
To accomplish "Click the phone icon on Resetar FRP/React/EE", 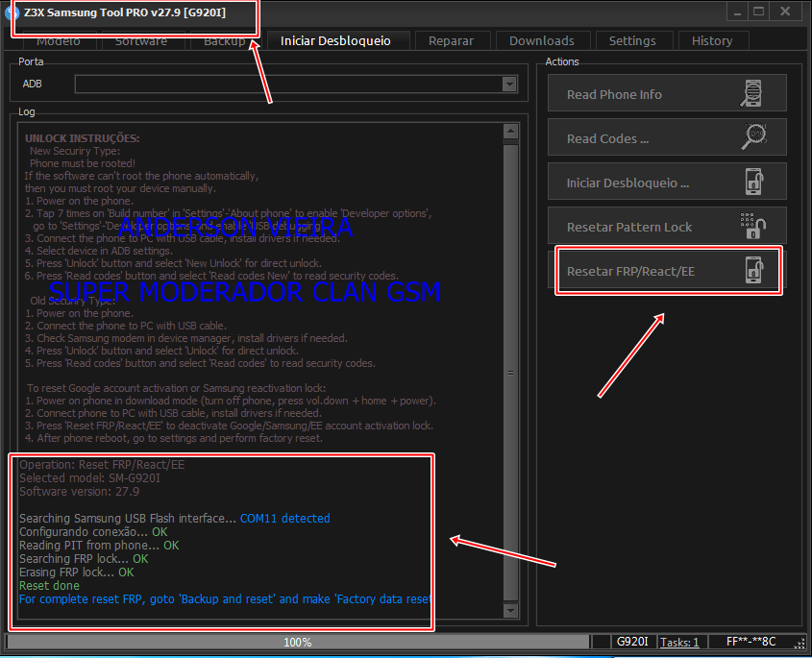I will pos(754,270).
